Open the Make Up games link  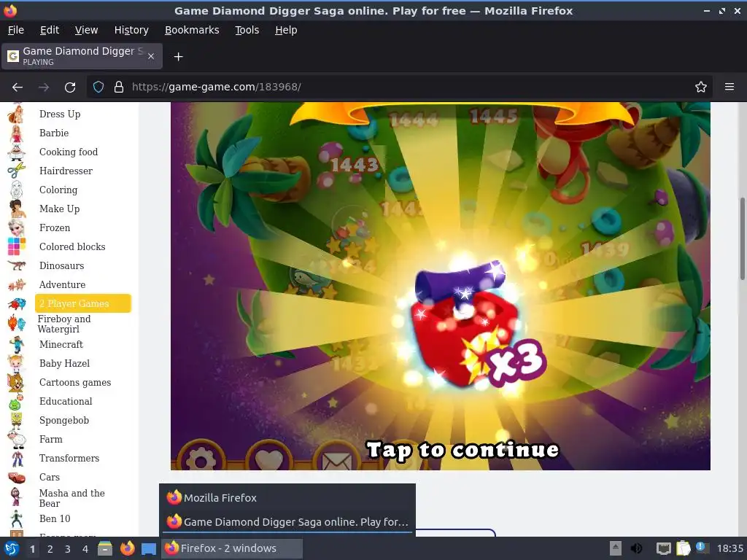(60, 209)
